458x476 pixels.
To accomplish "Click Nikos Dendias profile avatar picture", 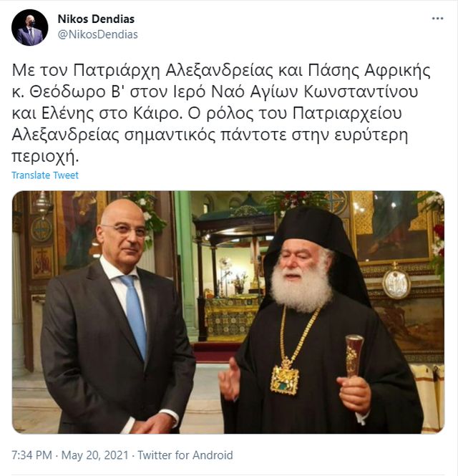I will click(x=30, y=27).
